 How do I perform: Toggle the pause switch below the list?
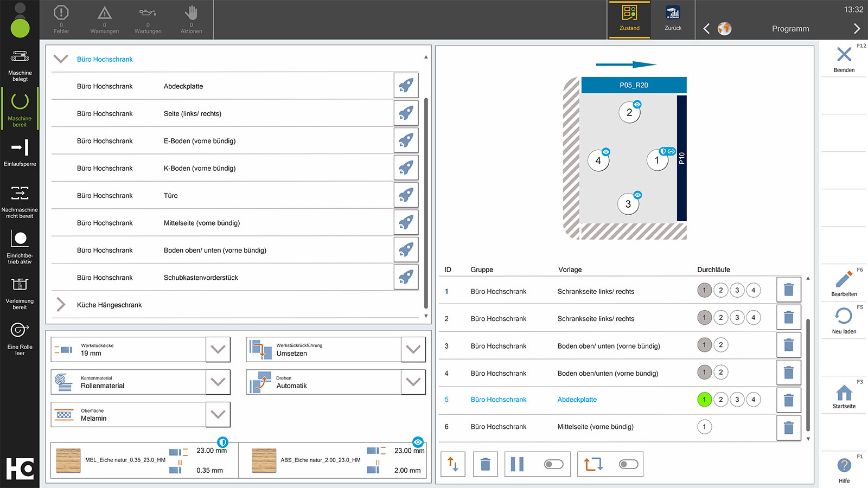553,464
